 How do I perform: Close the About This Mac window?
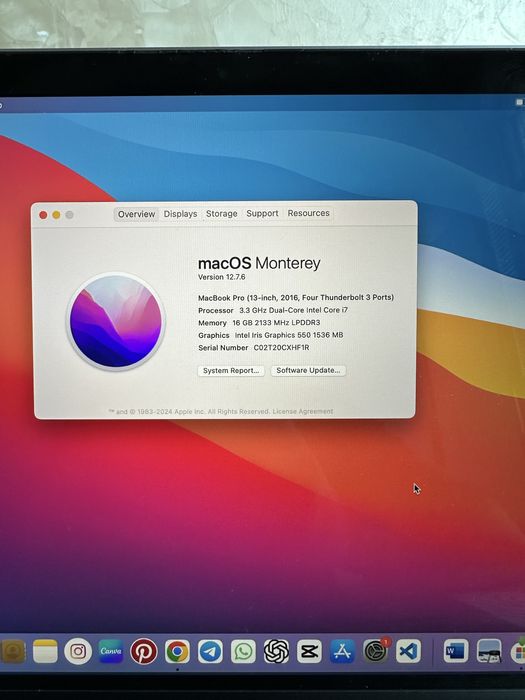[x=43, y=215]
